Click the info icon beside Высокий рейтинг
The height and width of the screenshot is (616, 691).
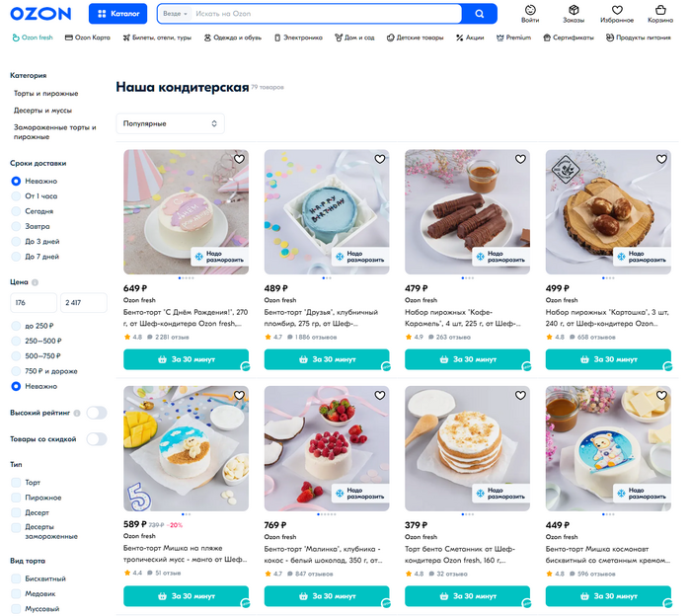(77, 414)
